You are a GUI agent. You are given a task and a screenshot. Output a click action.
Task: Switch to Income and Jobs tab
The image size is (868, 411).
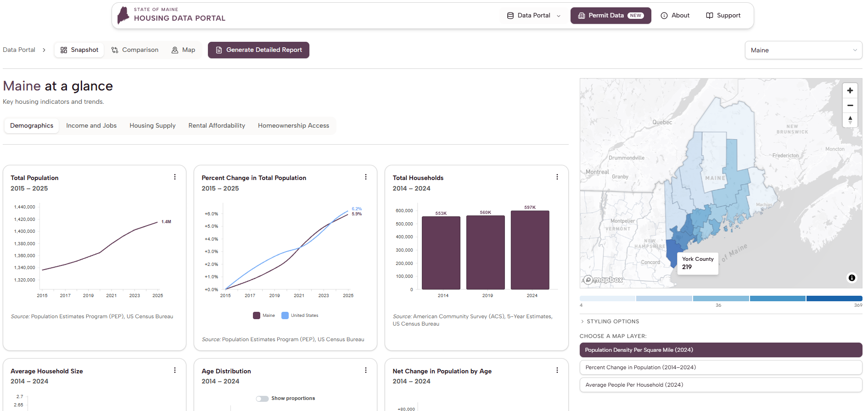[91, 125]
